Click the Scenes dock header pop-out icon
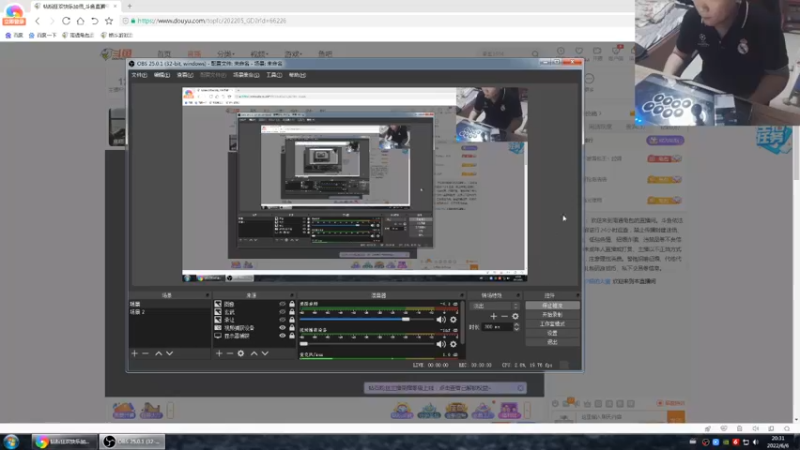800x450 pixels. click(207, 295)
